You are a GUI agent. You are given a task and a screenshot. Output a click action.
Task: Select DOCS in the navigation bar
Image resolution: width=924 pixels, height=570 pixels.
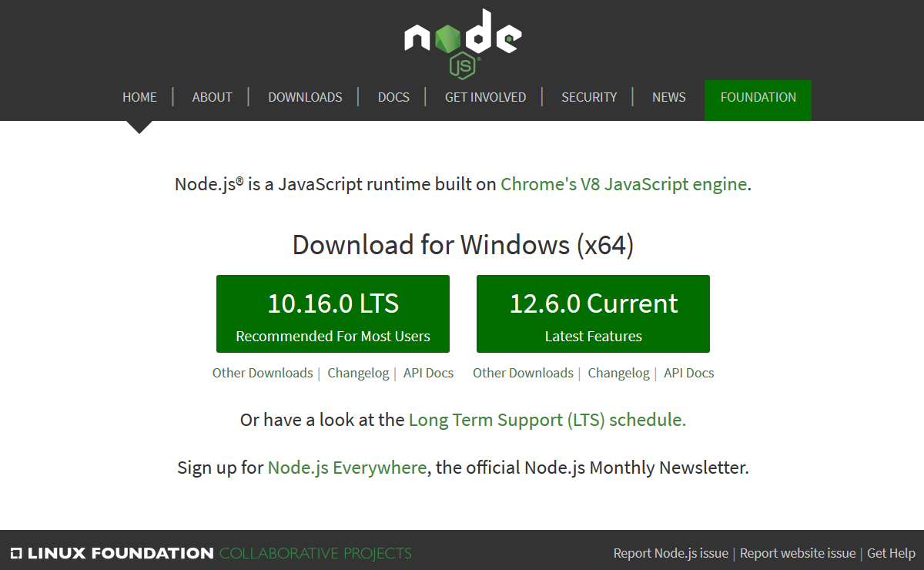(393, 97)
